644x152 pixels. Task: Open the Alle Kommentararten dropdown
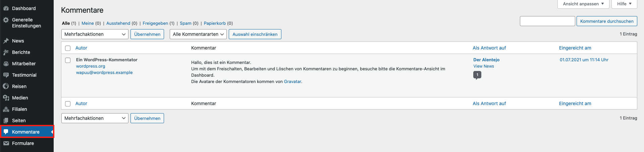(198, 34)
